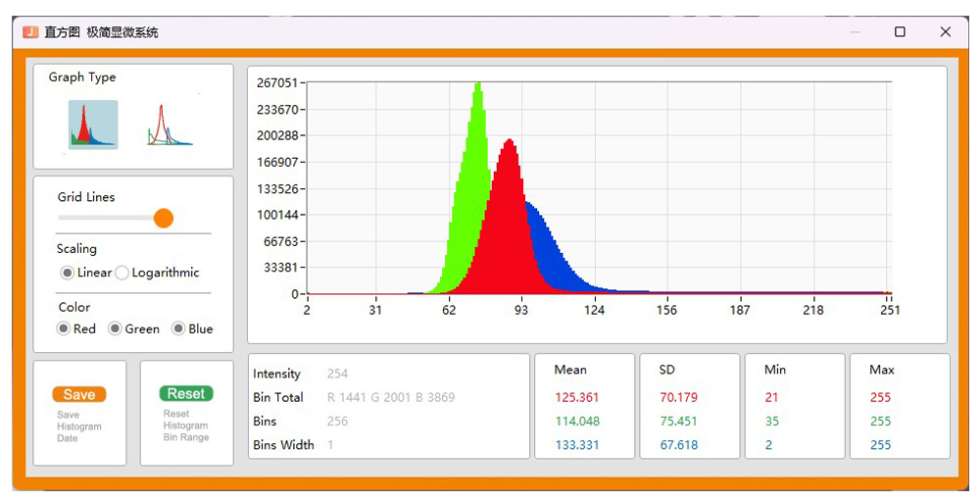Click the orange Save button
The image size is (980, 502).
click(x=79, y=394)
